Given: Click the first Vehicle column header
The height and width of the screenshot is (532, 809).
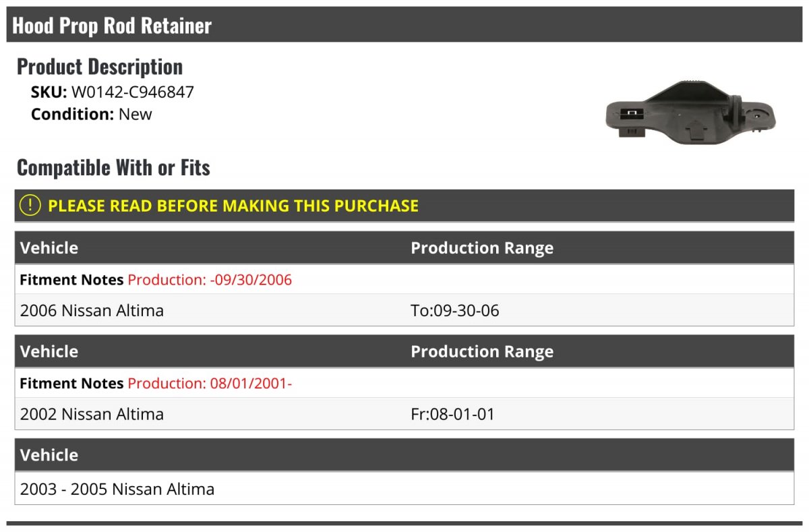Looking at the screenshot, I should pyautogui.click(x=49, y=247).
